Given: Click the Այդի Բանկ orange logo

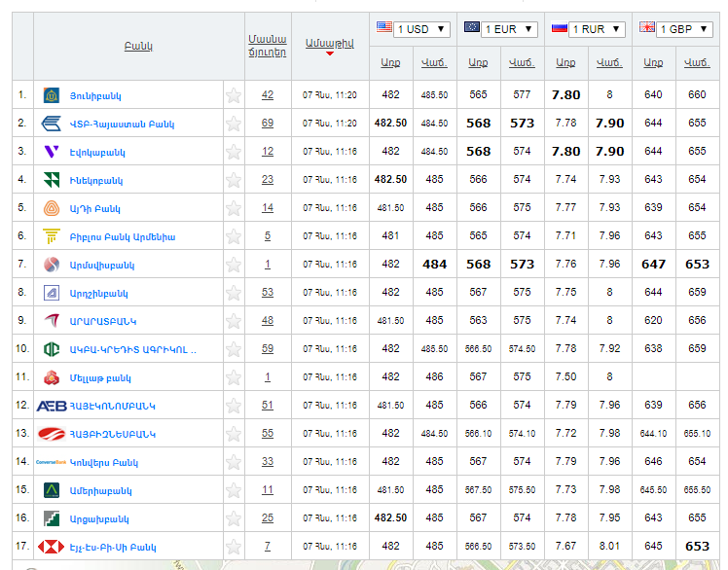Looking at the screenshot, I should pos(51,208).
